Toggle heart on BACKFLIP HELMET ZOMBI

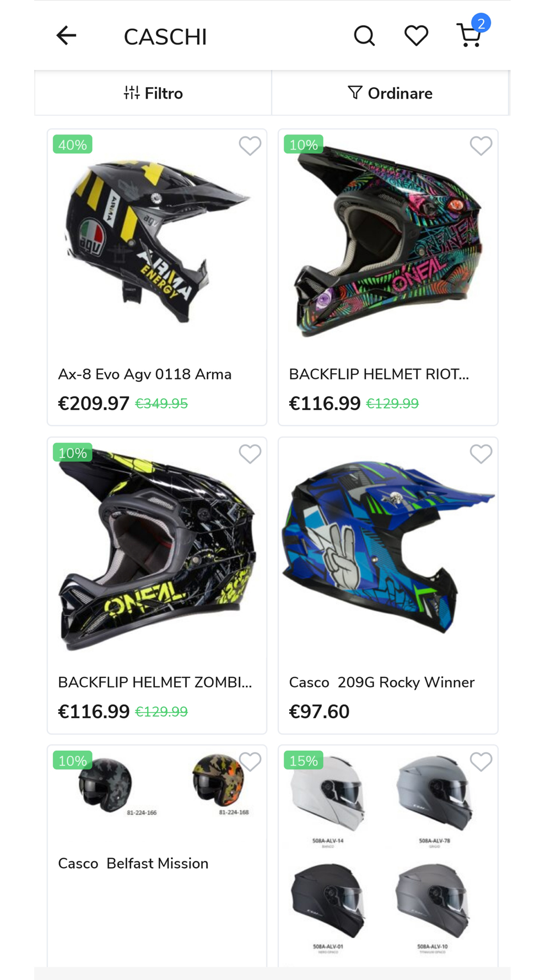[x=250, y=454]
